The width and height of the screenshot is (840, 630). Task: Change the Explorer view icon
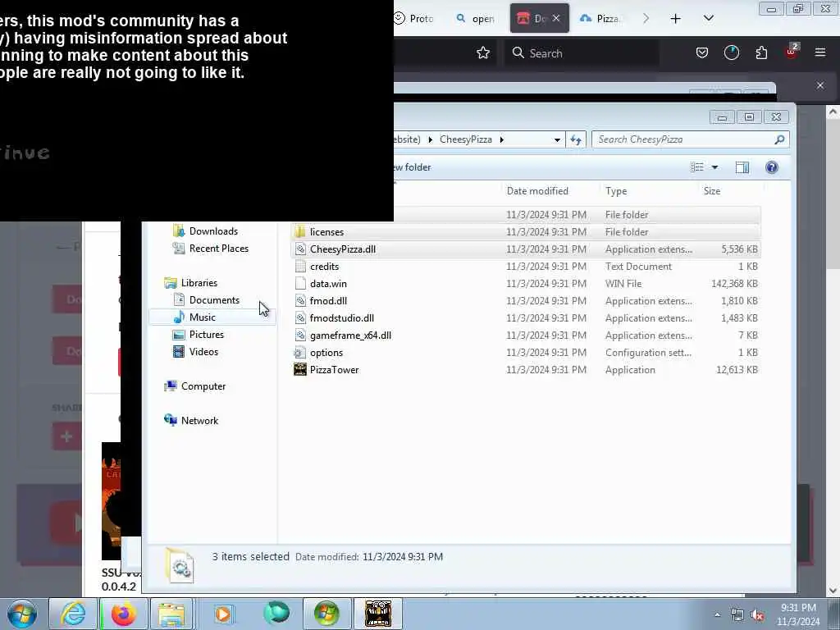pos(697,167)
